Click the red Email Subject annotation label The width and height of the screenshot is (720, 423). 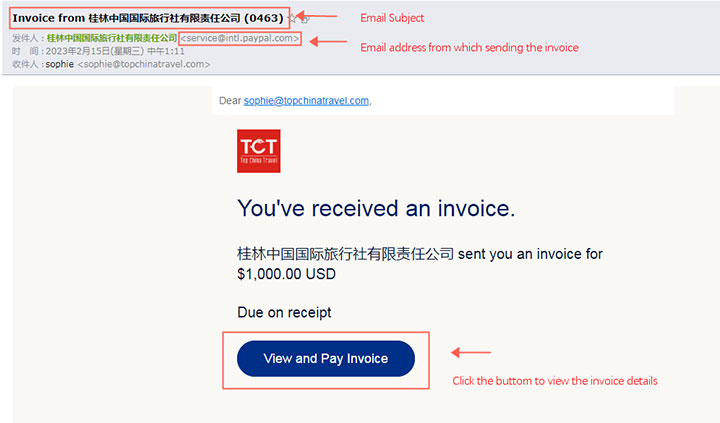click(x=392, y=18)
